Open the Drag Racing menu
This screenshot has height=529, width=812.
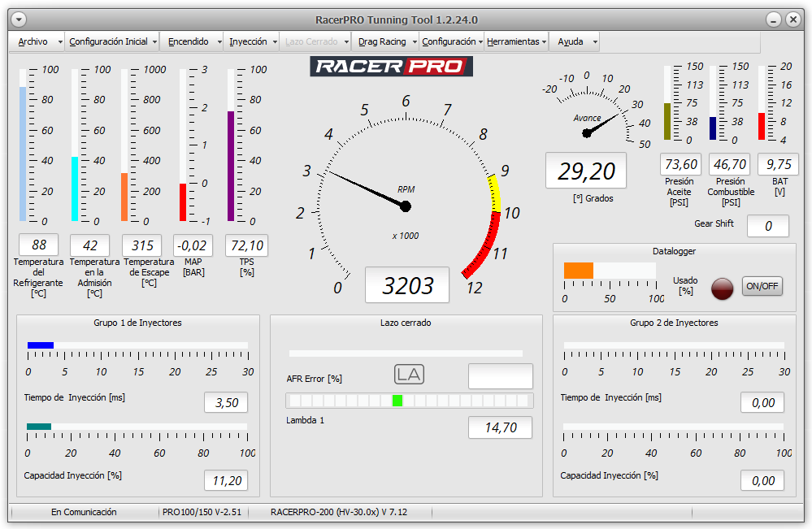pyautogui.click(x=382, y=42)
